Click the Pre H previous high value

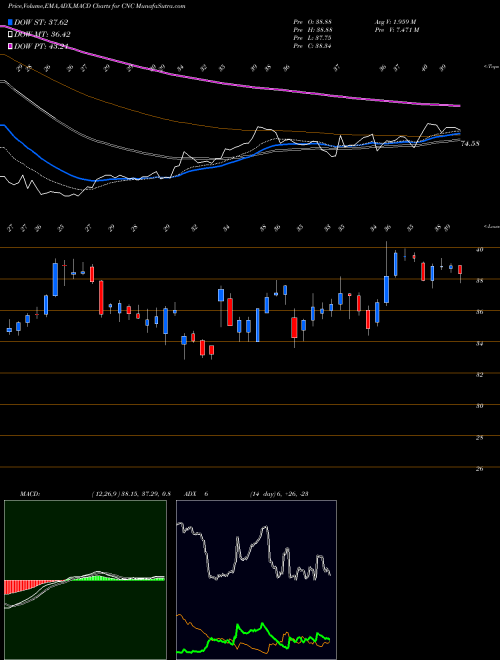(x=313, y=30)
